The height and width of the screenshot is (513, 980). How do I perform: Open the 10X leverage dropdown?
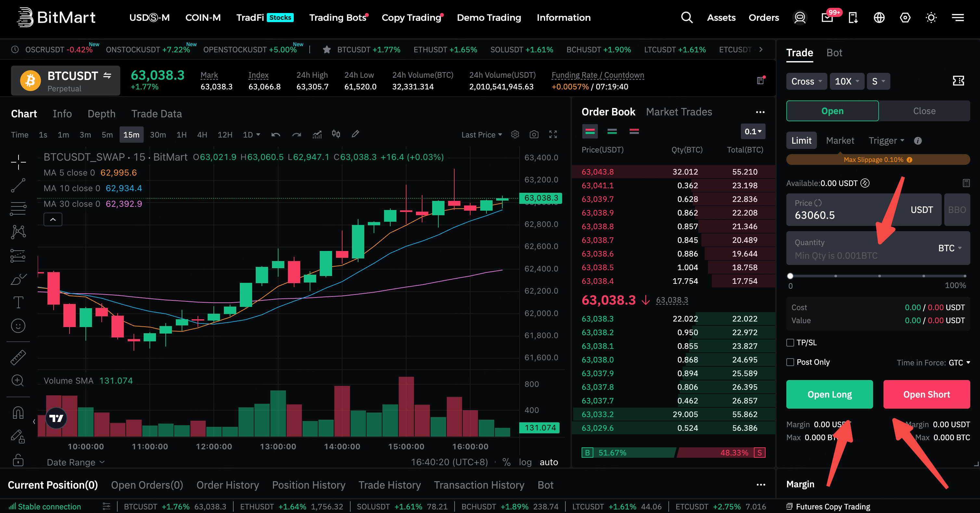(x=847, y=82)
